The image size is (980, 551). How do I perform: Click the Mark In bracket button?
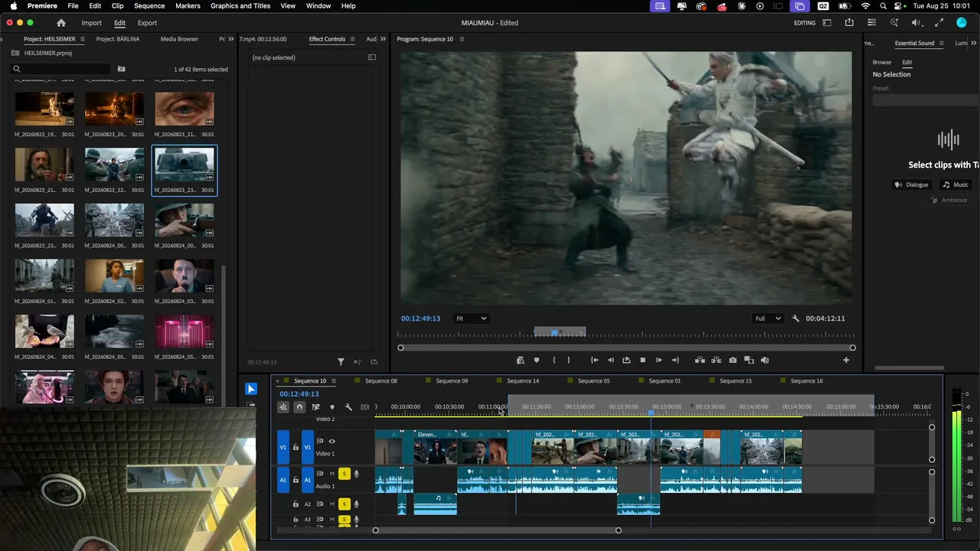[x=554, y=360]
